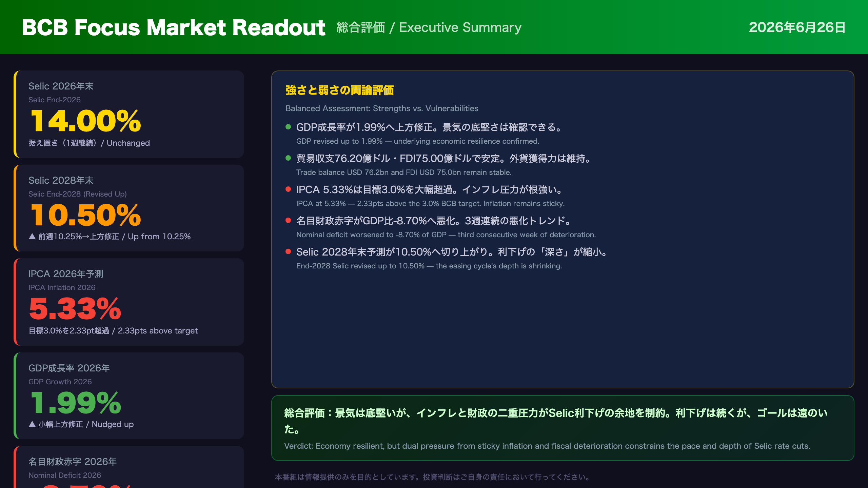868x488 pixels.
Task: Click the 2026年6月26日 date in header
Action: tap(797, 27)
